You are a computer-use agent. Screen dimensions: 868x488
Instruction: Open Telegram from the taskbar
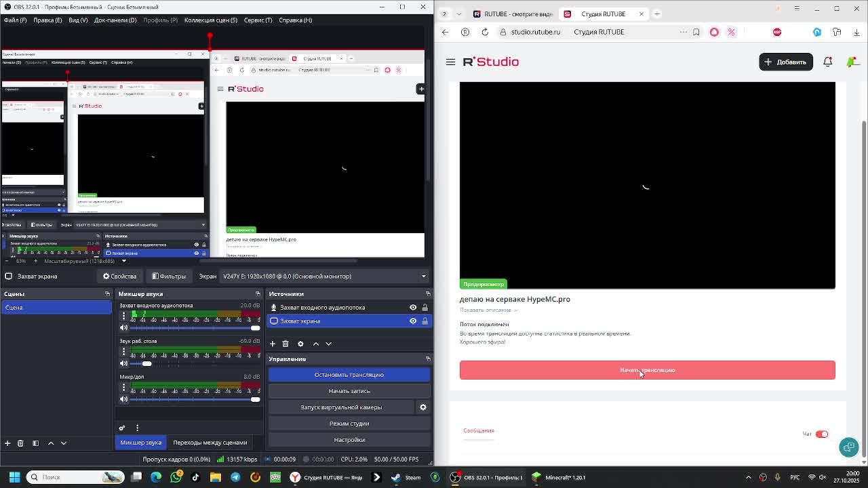click(x=235, y=477)
